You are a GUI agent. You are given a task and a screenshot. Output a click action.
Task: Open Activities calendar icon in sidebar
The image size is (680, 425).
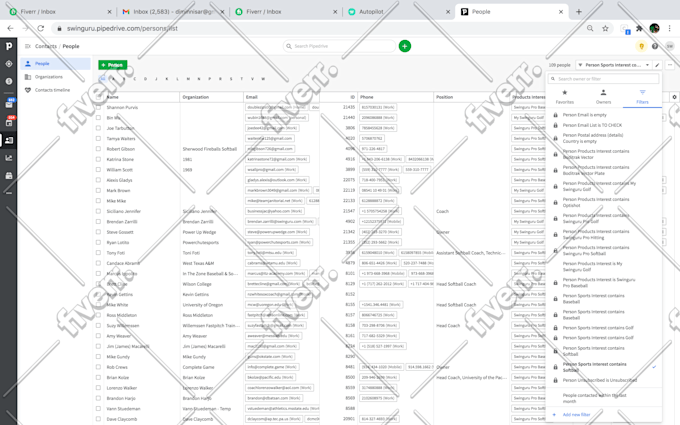click(x=9, y=123)
